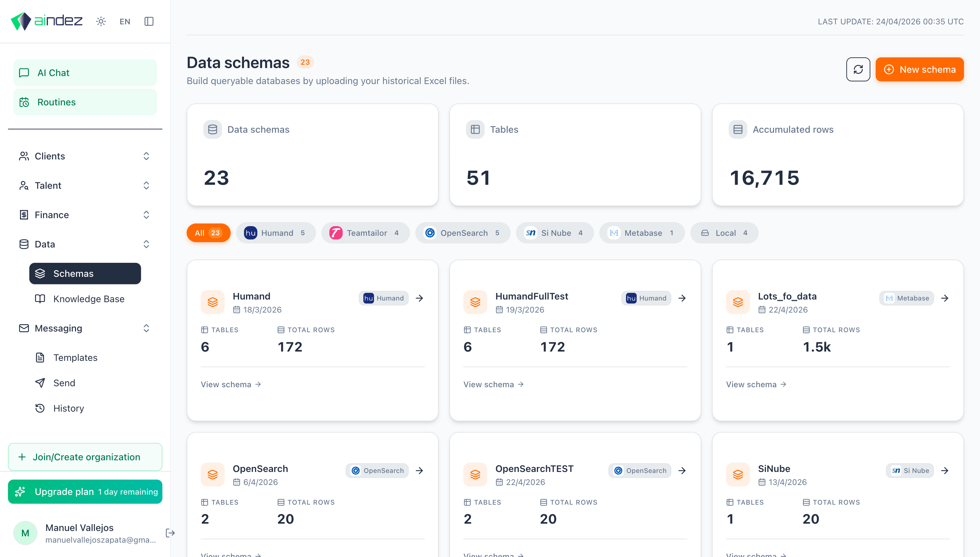Filter schemas by OpenSearch tab

coord(462,233)
